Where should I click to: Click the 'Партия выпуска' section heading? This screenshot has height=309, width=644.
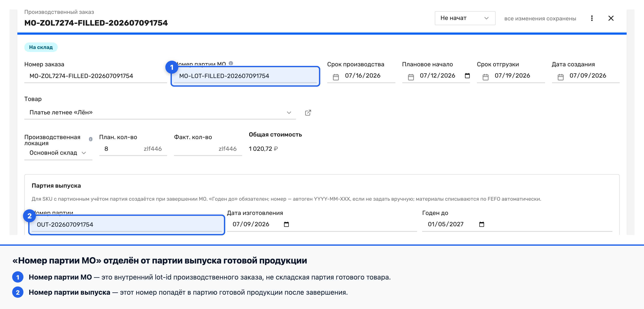coord(56,186)
